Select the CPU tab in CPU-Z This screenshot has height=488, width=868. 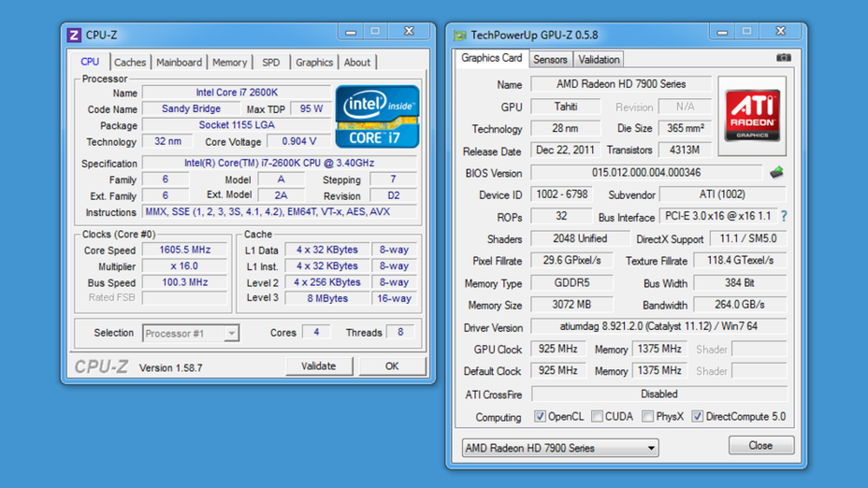pos(89,62)
